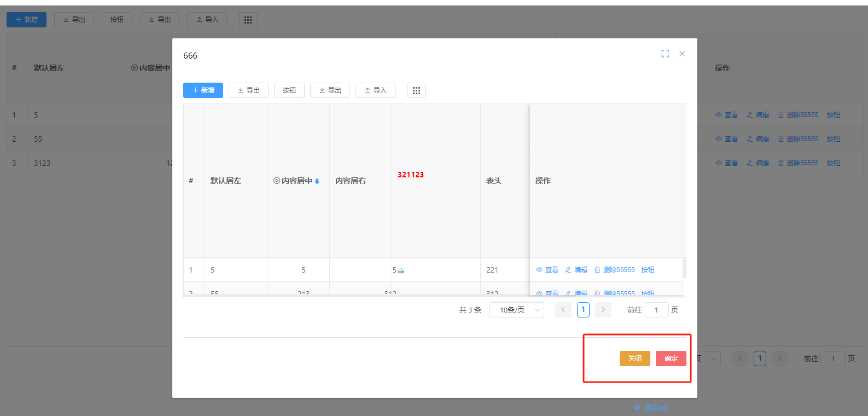
Task: Open the grid column-settings icon in the dialog toolbar
Action: pyautogui.click(x=416, y=90)
